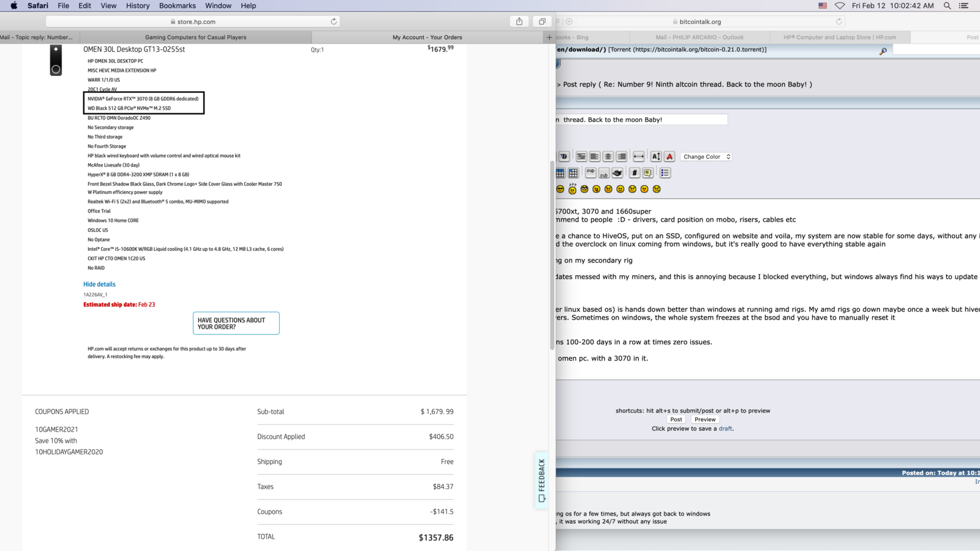This screenshot has width=980, height=551.
Task: Select the My Account - Your Orders tab
Action: point(428,37)
